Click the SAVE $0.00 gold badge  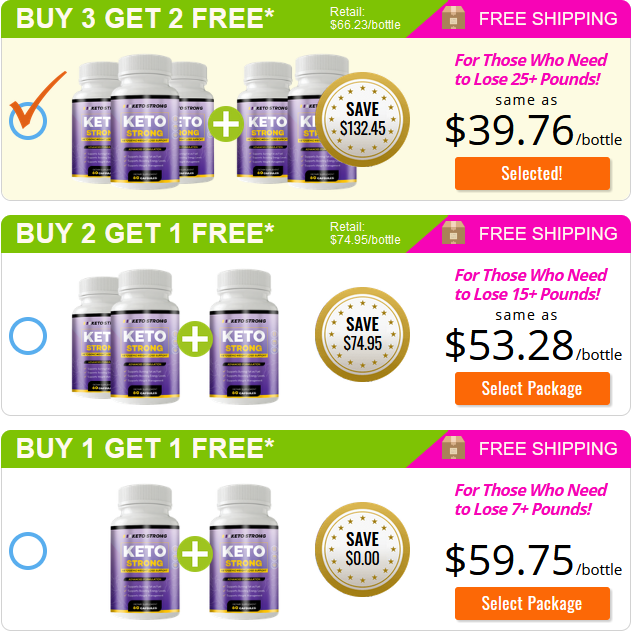point(363,550)
